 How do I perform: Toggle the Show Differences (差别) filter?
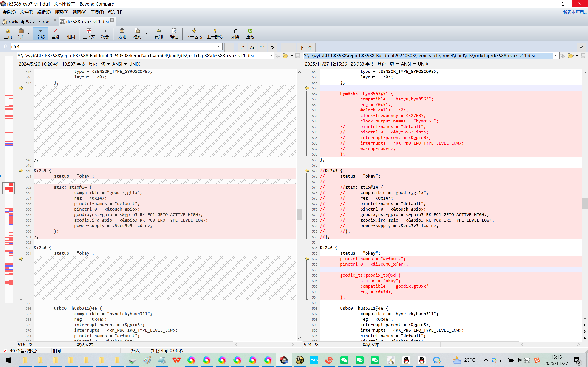point(55,33)
